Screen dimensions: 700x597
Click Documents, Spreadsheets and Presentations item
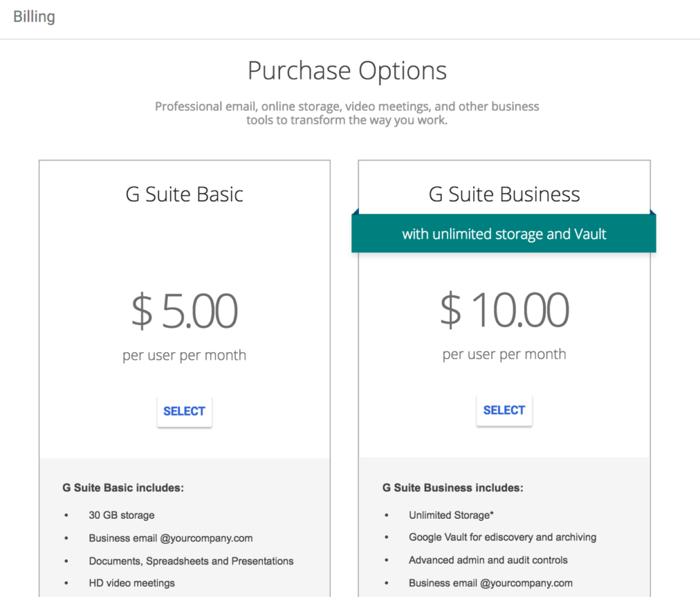coord(191,561)
